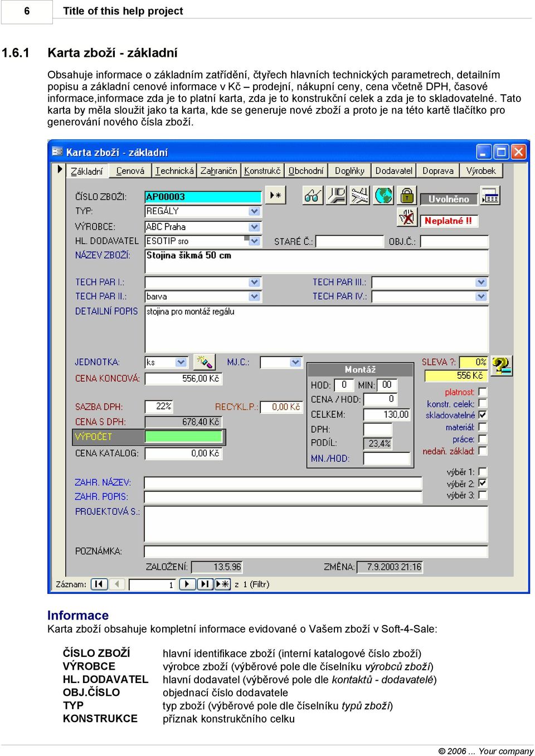This screenshot has width=535, height=756.
Task: Open the HL. DODAVATEL dropdown
Action: click(255, 241)
